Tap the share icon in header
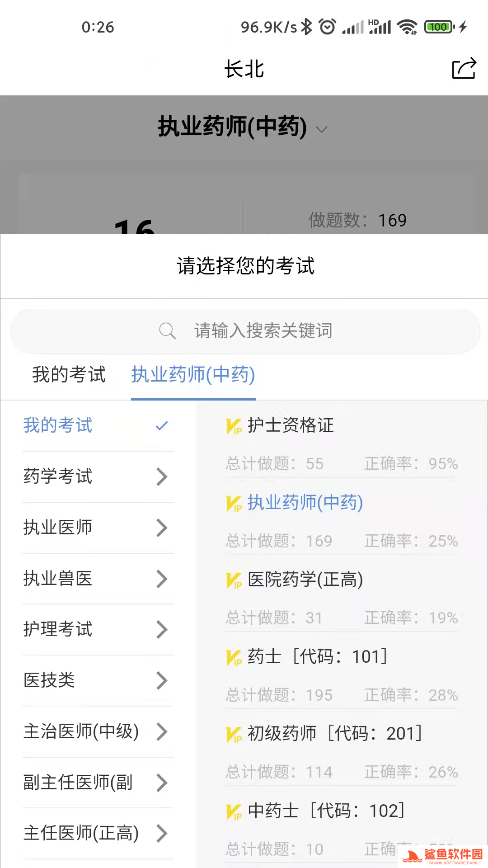This screenshot has height=868, width=488. [464, 69]
